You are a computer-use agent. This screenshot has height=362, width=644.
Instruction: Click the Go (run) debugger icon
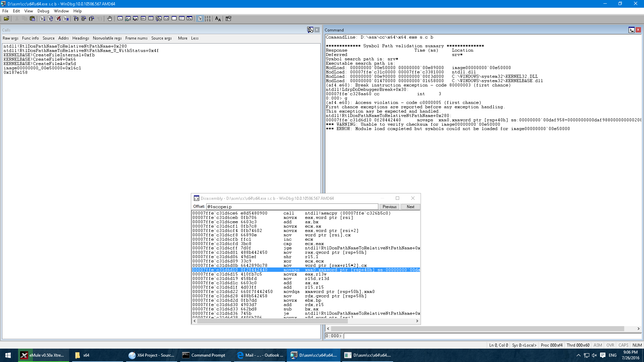pos(43,18)
